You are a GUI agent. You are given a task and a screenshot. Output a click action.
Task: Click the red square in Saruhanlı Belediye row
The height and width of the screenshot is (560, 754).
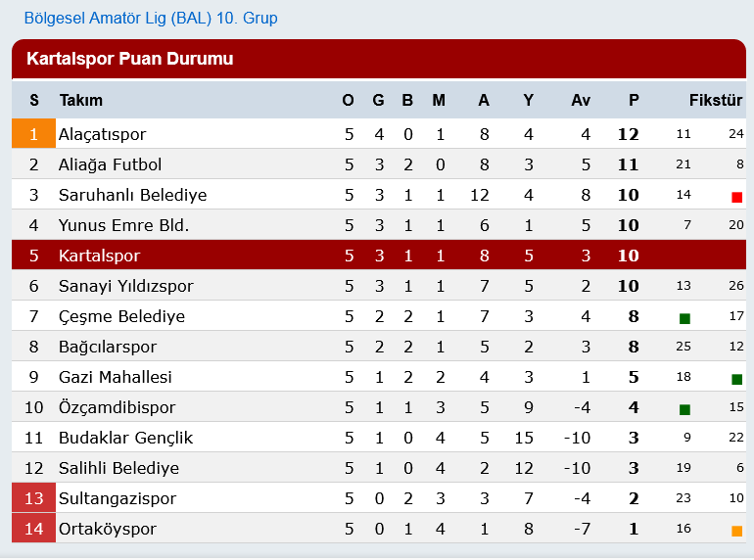click(736, 197)
